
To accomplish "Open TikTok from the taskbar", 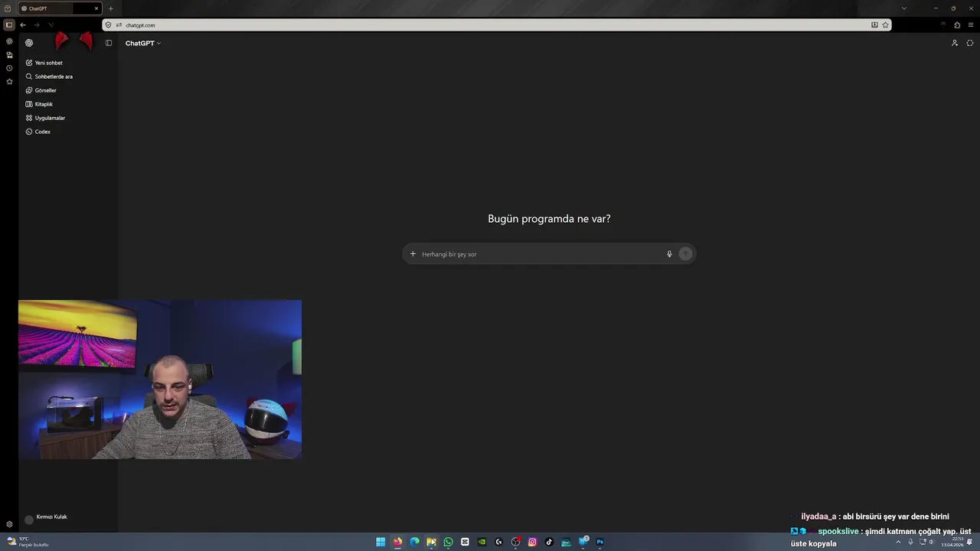I will [549, 542].
